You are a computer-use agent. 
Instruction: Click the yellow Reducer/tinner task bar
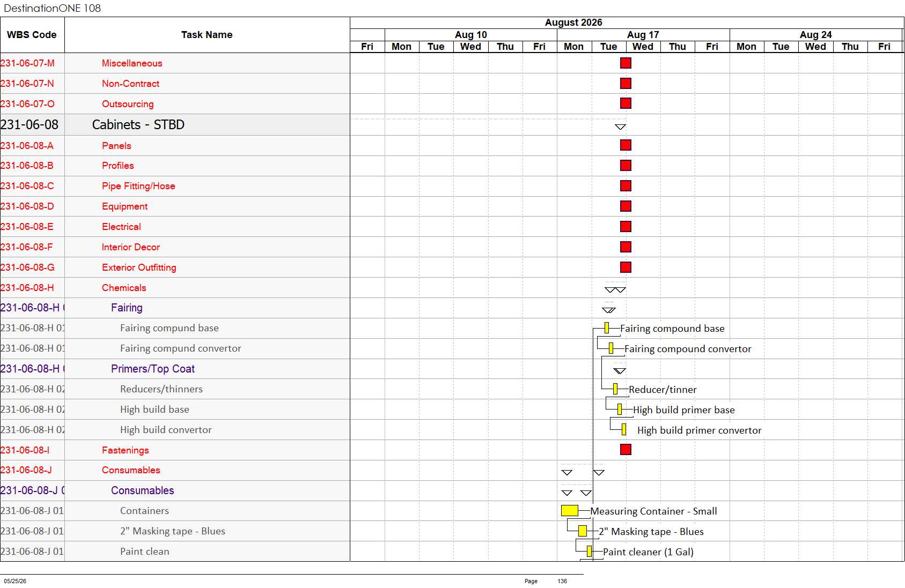615,389
